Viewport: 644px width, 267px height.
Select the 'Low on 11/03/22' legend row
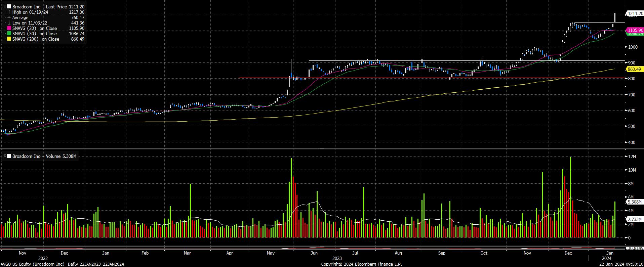tap(30, 23)
